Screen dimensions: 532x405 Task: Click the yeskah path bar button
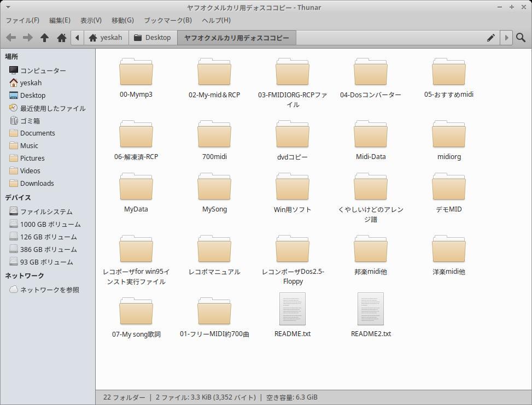[x=106, y=38]
